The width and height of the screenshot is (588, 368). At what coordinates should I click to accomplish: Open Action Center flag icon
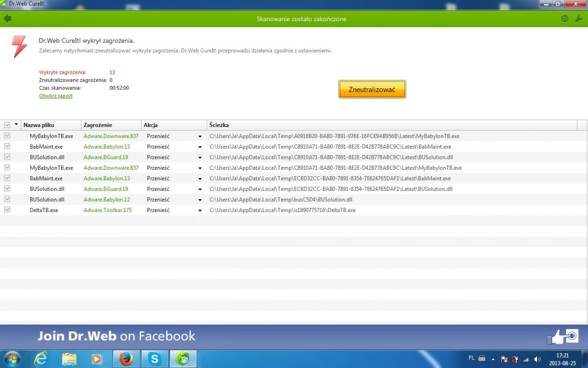coord(504,359)
